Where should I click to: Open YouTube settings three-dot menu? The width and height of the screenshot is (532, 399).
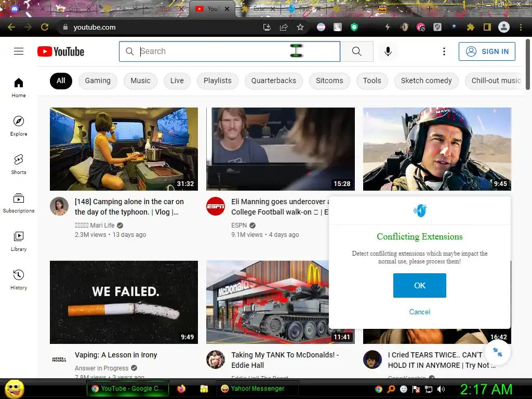(x=444, y=51)
